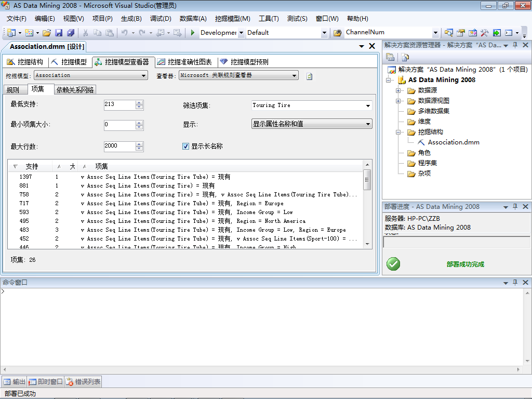Open the 挖掘模型 Association dropdown
Image resolution: width=532 pixels, height=399 pixels.
click(144, 75)
